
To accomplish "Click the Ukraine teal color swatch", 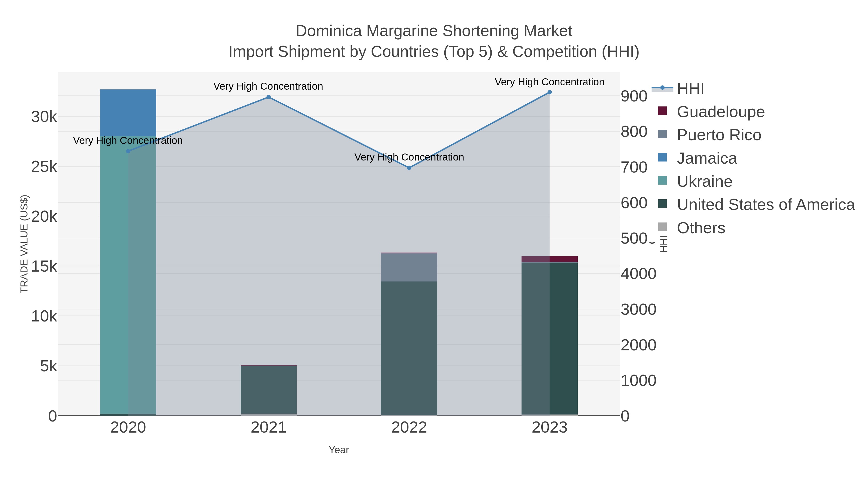I will [x=663, y=180].
